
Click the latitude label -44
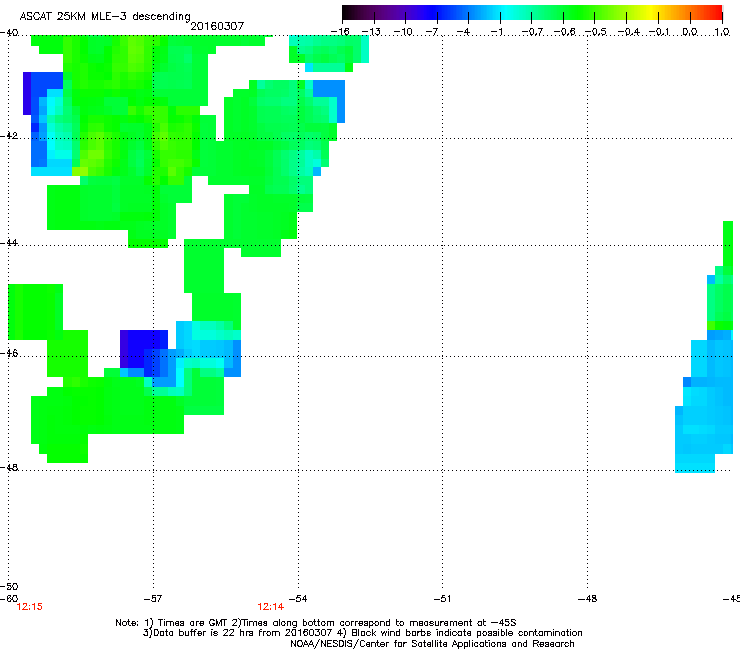click(9, 243)
